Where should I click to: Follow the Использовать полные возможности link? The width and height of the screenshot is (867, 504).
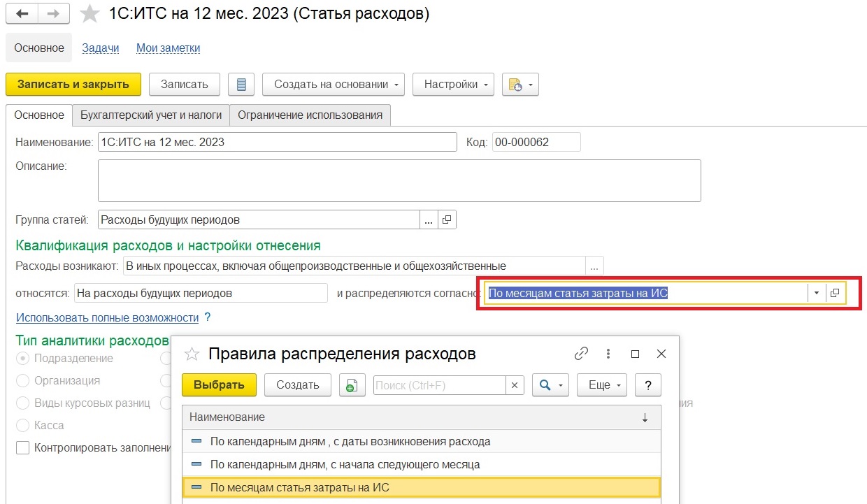(x=108, y=318)
